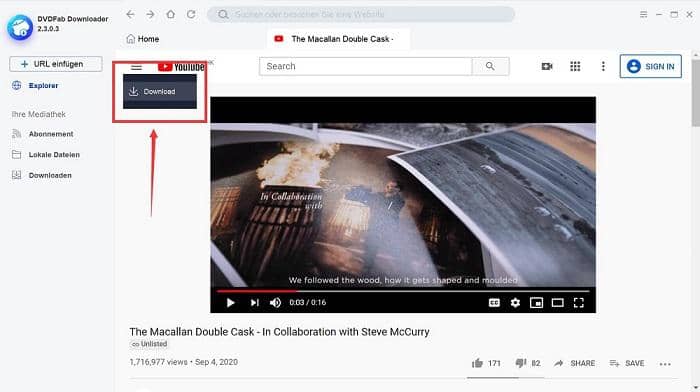
Task: Go back with the browser back arrow
Action: click(x=130, y=14)
